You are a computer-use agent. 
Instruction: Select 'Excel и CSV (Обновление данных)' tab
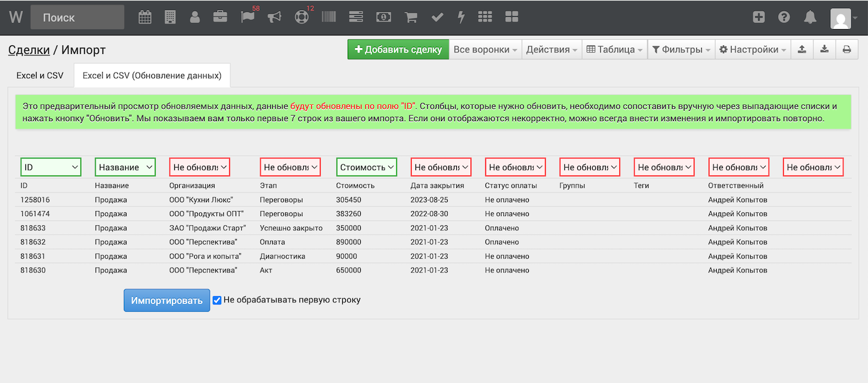pos(152,76)
